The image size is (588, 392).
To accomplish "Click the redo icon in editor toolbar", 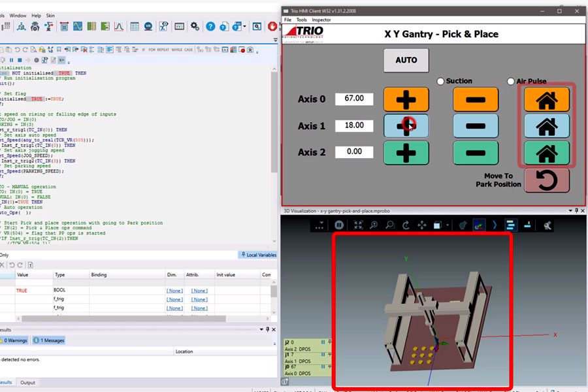I will 25,50.
